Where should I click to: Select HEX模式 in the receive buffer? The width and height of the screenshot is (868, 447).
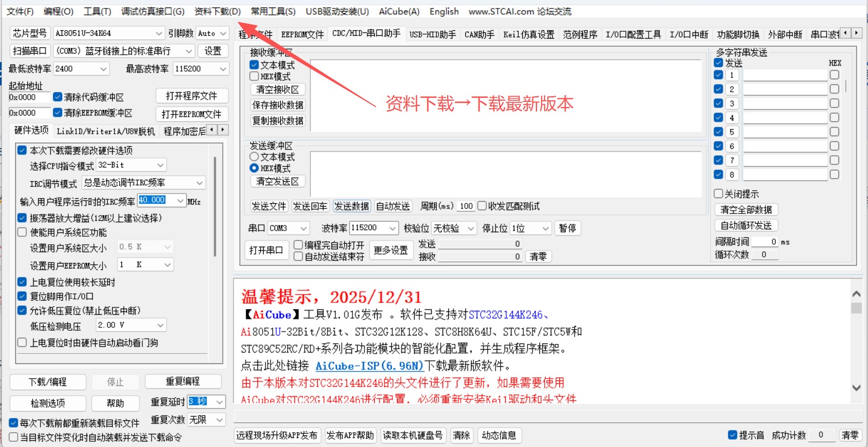(253, 76)
